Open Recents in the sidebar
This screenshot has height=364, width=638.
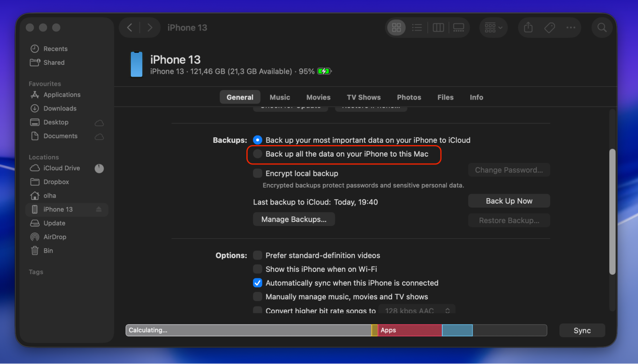click(x=67, y=49)
